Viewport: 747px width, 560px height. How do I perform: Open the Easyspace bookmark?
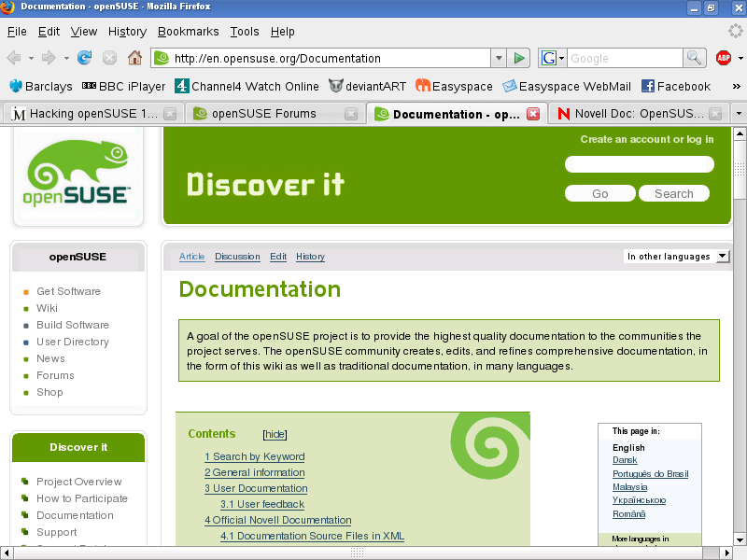point(454,86)
